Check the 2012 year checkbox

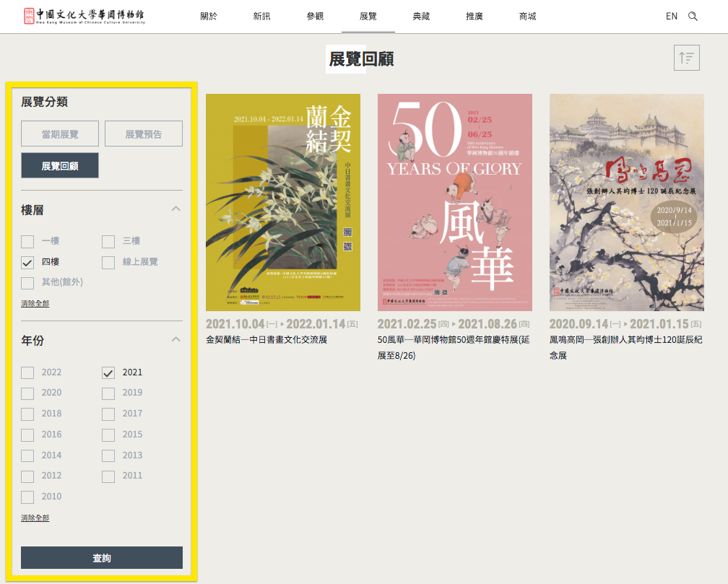tap(27, 476)
